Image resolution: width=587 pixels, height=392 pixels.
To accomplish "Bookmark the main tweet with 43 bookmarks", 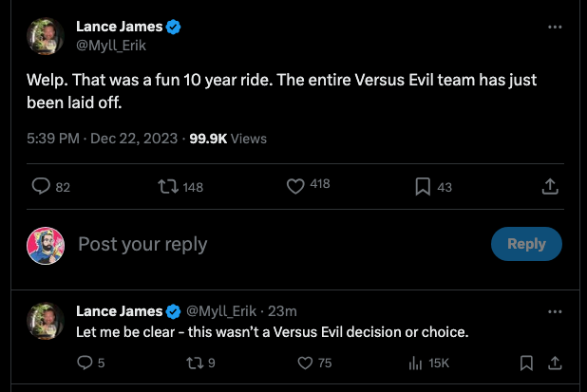I will click(423, 186).
